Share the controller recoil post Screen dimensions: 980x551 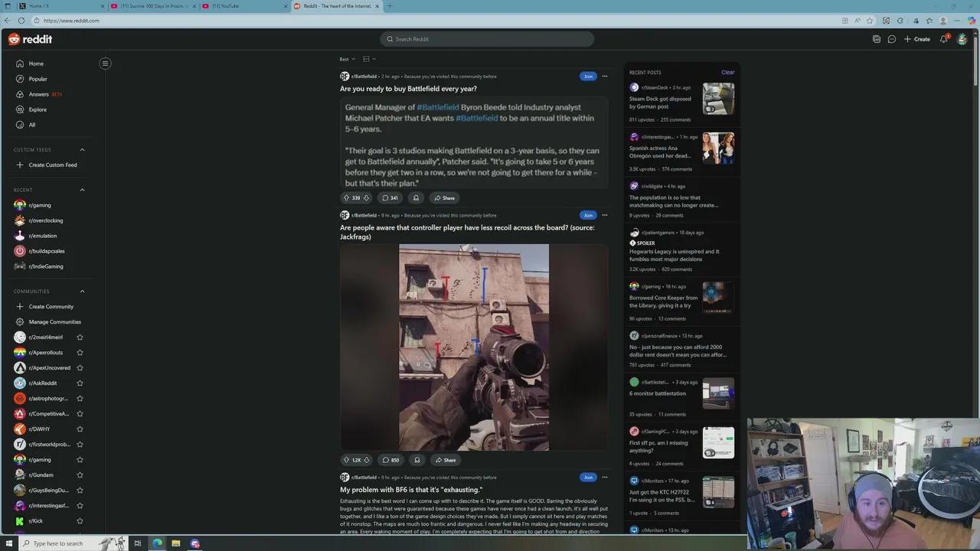(445, 460)
